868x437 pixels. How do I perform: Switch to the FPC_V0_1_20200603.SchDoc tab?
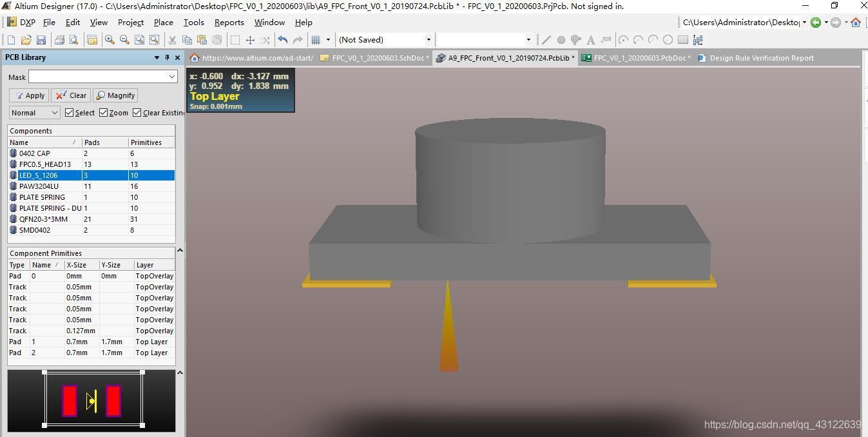pos(375,58)
